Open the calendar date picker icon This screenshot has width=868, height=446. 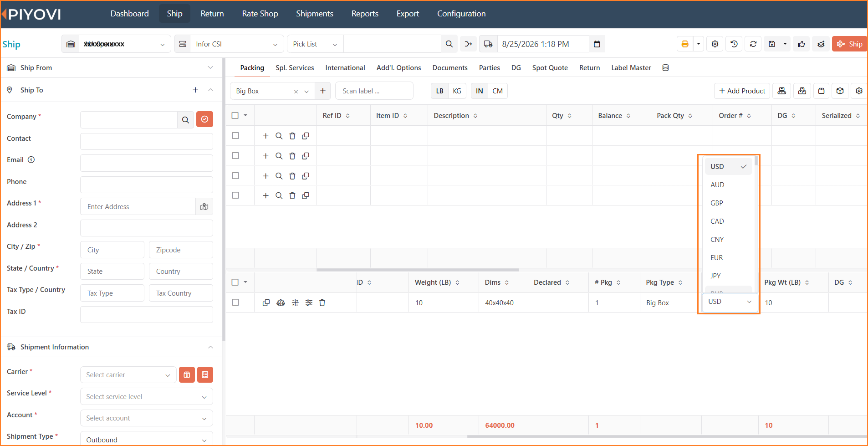coord(597,44)
